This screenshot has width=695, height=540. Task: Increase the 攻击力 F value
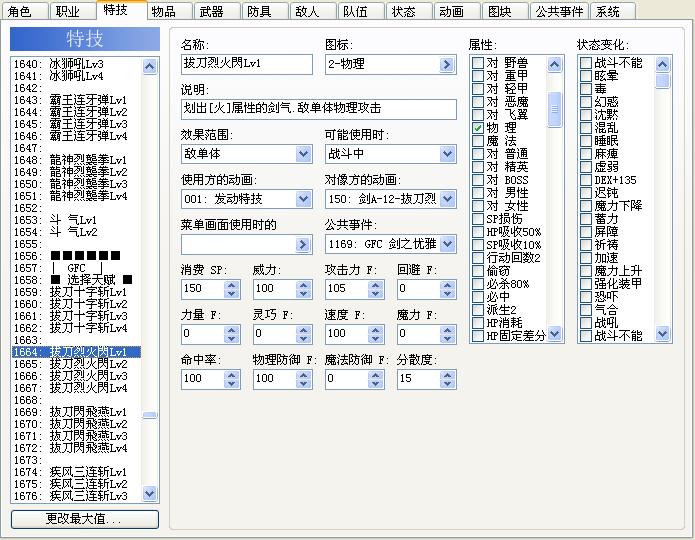tap(375, 285)
